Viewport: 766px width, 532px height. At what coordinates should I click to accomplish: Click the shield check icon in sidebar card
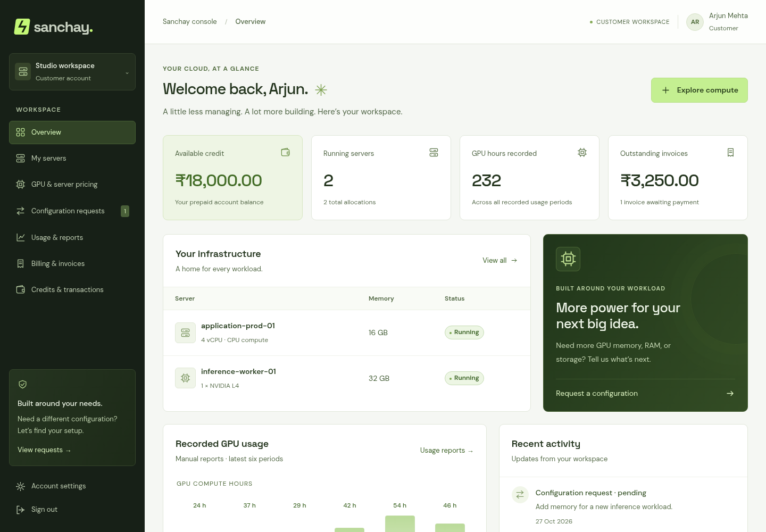tap(23, 385)
